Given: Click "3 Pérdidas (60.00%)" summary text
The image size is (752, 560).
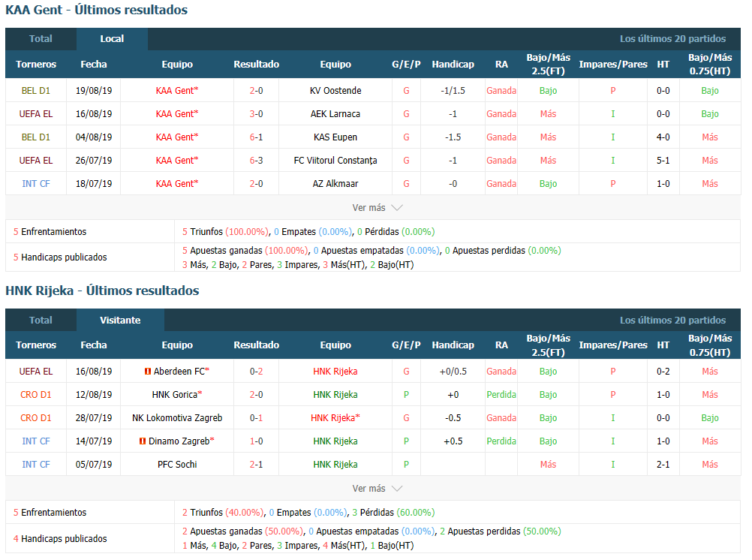Looking at the screenshot, I should 393,513.
